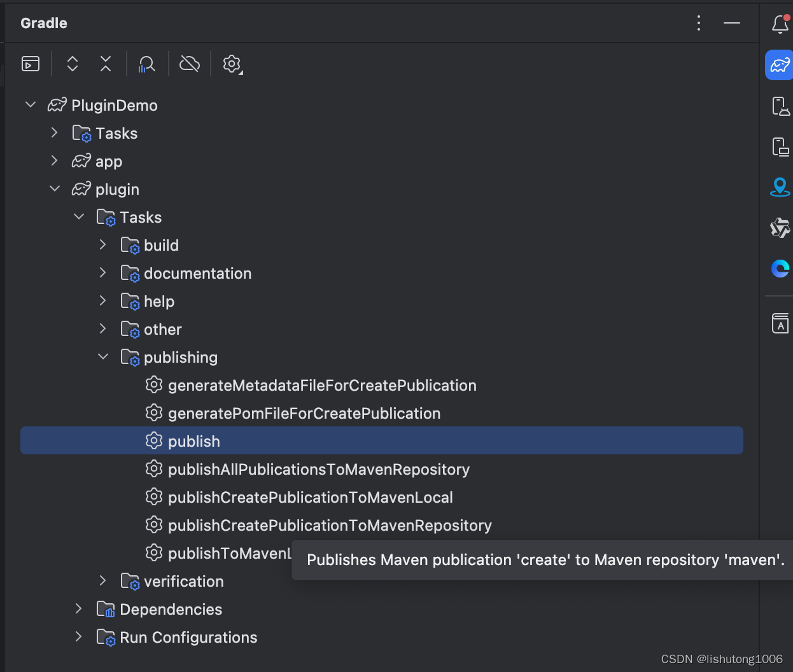This screenshot has height=672, width=793.
Task: Select publishAllPublicationsToMavenRepository task
Action: [x=319, y=469]
